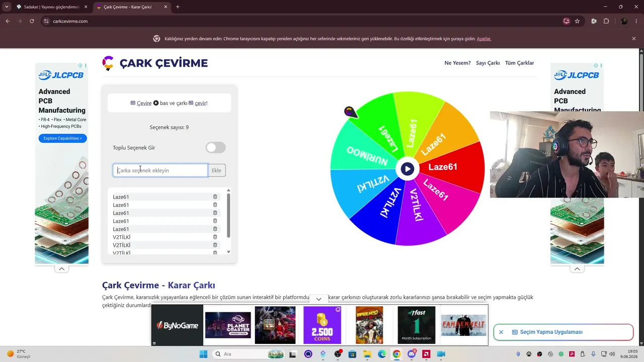Click the option list scroll-up arrow
644x362 pixels.
pos(228,191)
